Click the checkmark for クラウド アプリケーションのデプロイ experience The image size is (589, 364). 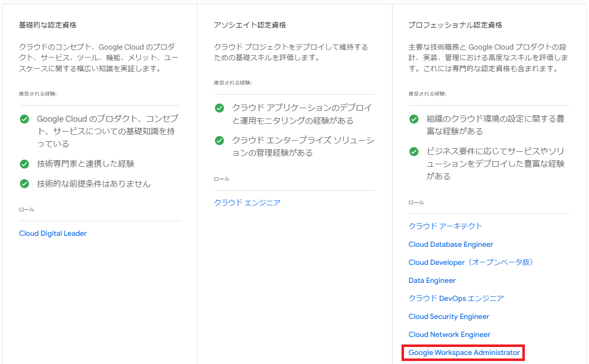pos(219,108)
